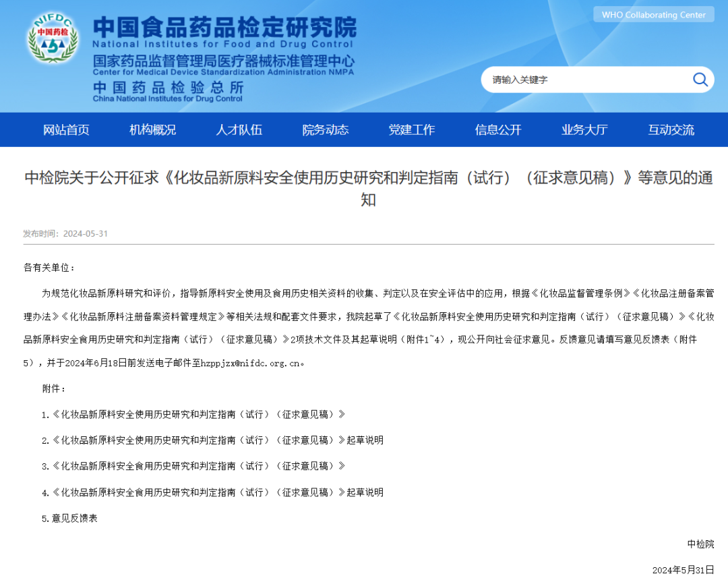Click the NIFDC circular logo
728x582 pixels.
tap(53, 38)
